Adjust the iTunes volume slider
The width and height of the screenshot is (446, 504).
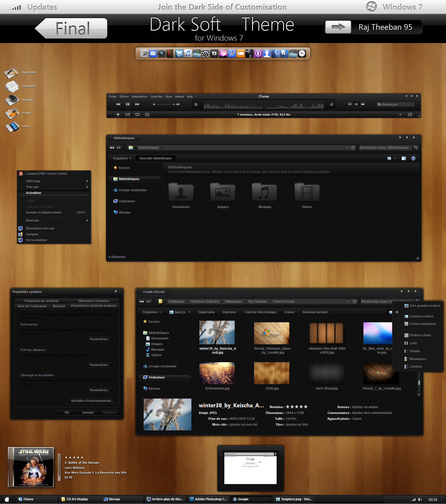pyautogui.click(x=166, y=104)
